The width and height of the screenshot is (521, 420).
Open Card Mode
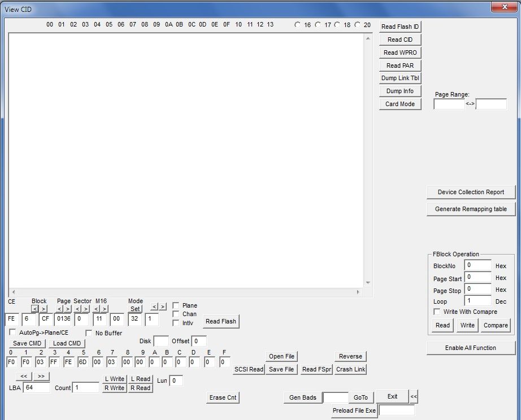400,104
